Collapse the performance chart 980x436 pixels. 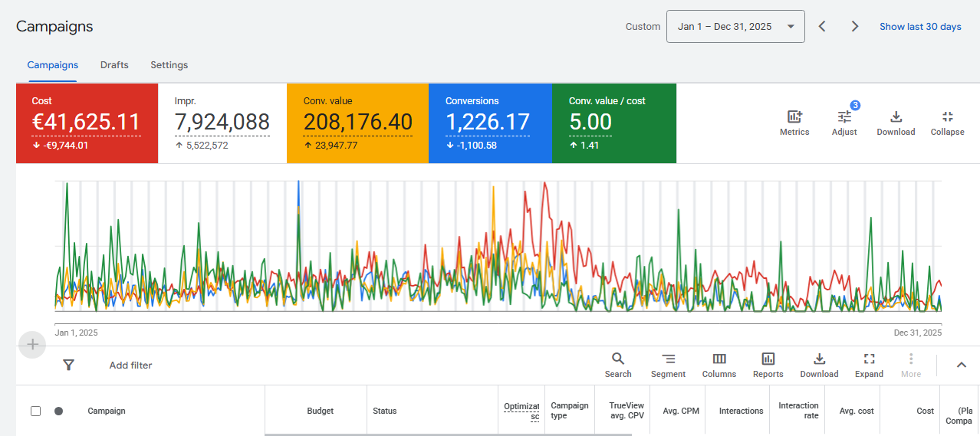click(948, 123)
